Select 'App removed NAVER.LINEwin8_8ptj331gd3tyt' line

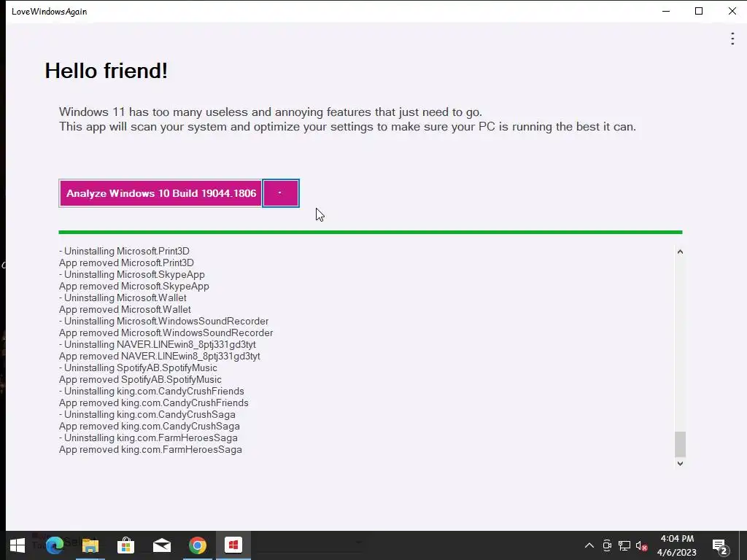click(160, 356)
